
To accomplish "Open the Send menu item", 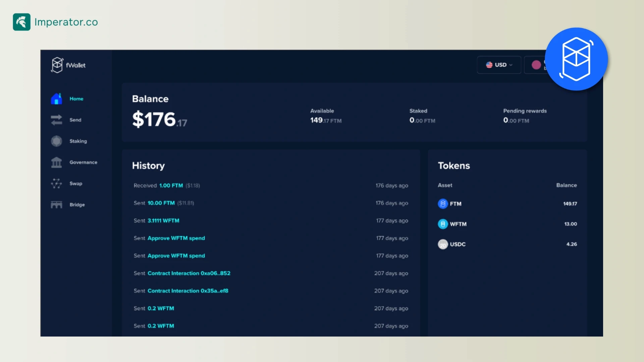I will pyautogui.click(x=75, y=120).
